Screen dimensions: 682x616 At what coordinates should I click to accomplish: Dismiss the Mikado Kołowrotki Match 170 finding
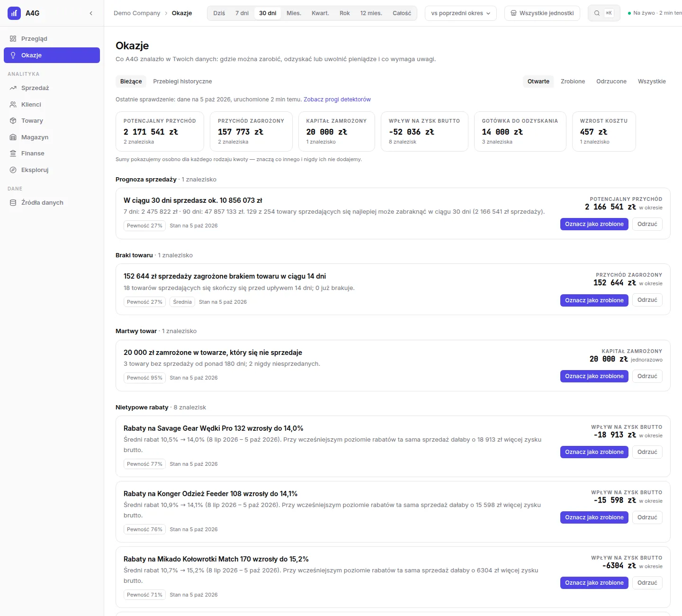coord(647,583)
